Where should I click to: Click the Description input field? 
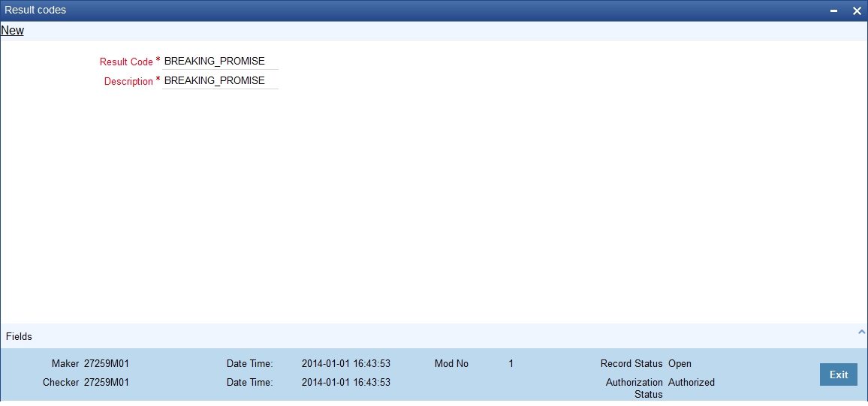click(220, 81)
